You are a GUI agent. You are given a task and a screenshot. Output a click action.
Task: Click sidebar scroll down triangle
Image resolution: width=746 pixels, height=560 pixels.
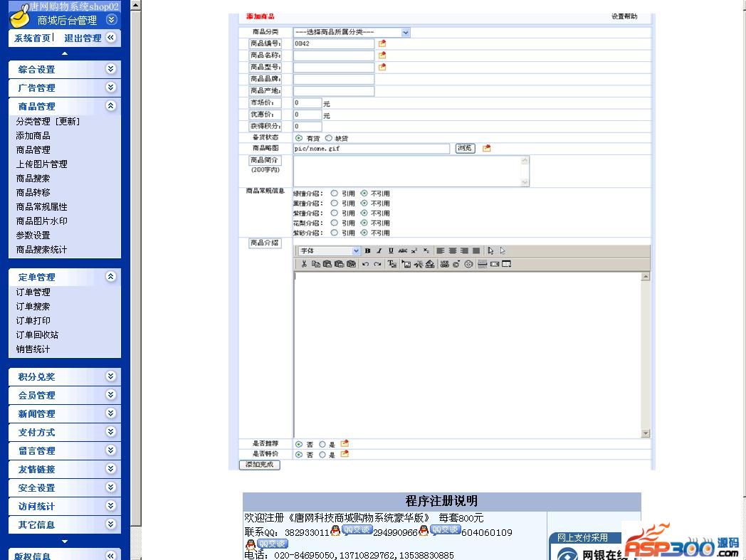65,541
